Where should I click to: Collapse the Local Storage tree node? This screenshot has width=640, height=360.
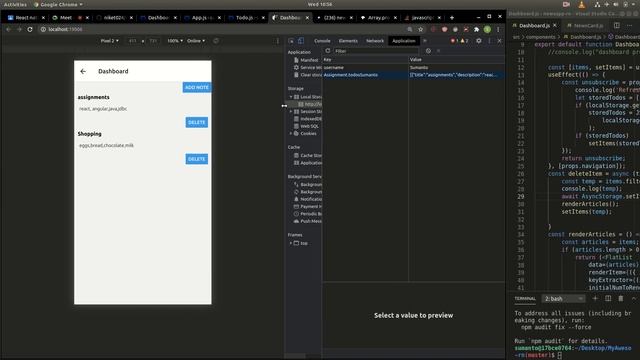pyautogui.click(x=291, y=97)
